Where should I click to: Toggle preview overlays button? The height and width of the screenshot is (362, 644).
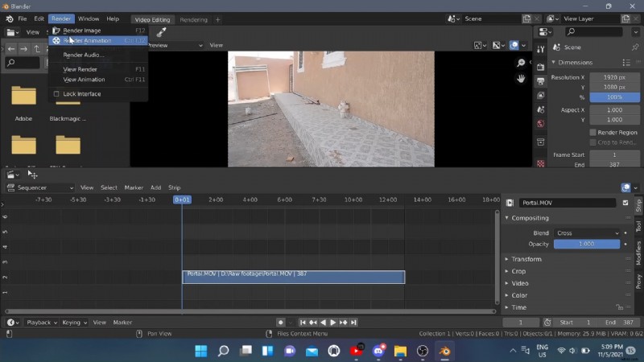[514, 45]
